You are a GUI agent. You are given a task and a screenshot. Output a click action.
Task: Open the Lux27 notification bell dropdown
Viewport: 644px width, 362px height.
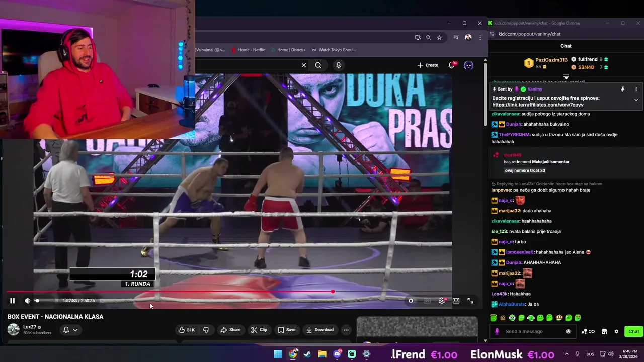(x=70, y=330)
